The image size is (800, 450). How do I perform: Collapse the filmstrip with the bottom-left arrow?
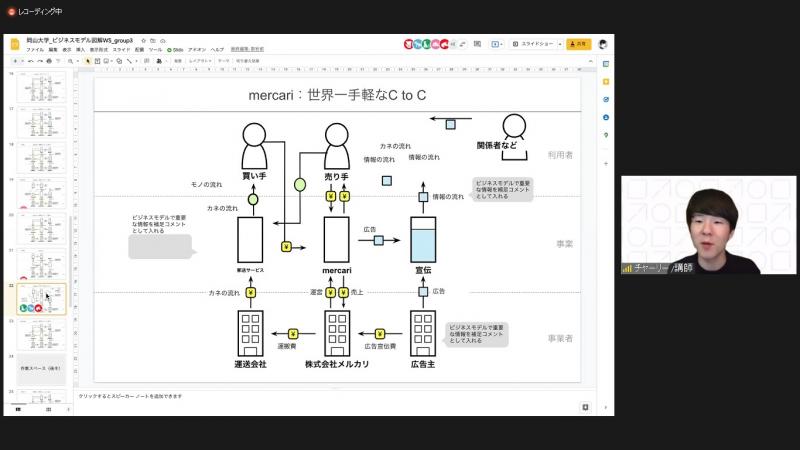click(x=68, y=409)
